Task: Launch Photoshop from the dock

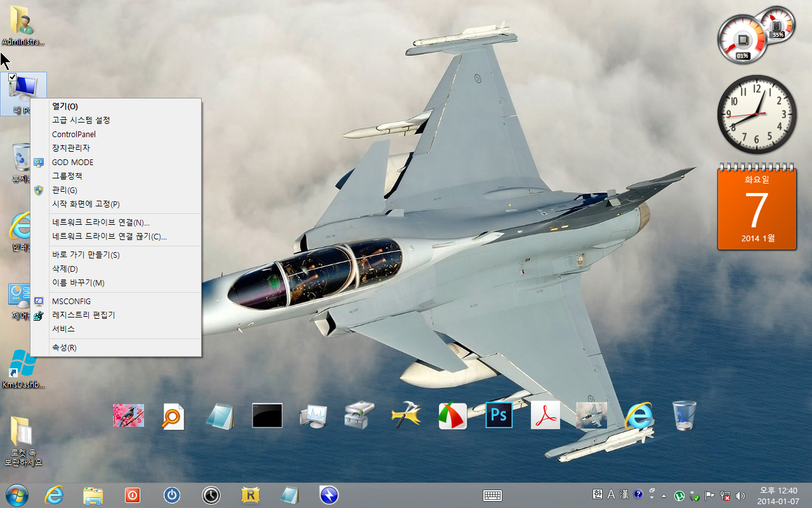Action: [x=499, y=415]
